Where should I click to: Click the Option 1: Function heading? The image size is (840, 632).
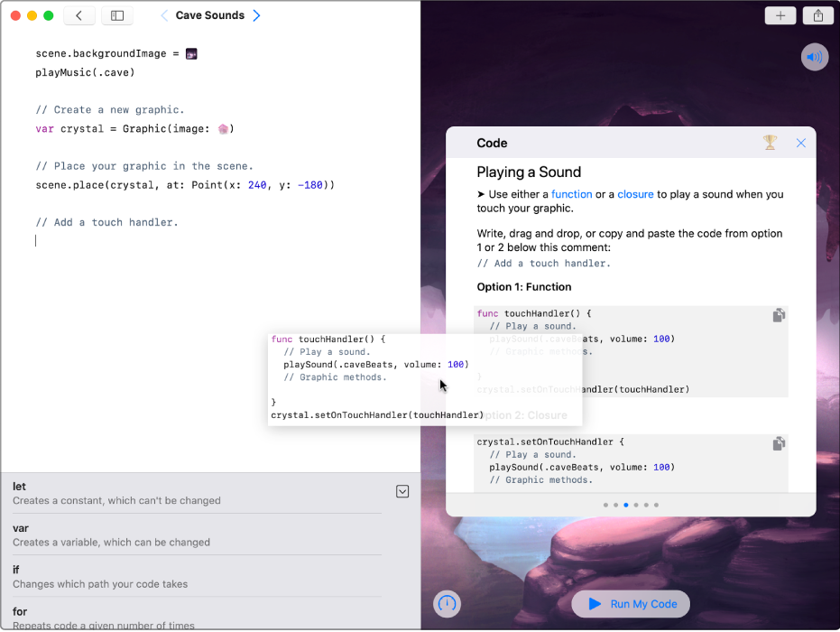pos(524,287)
